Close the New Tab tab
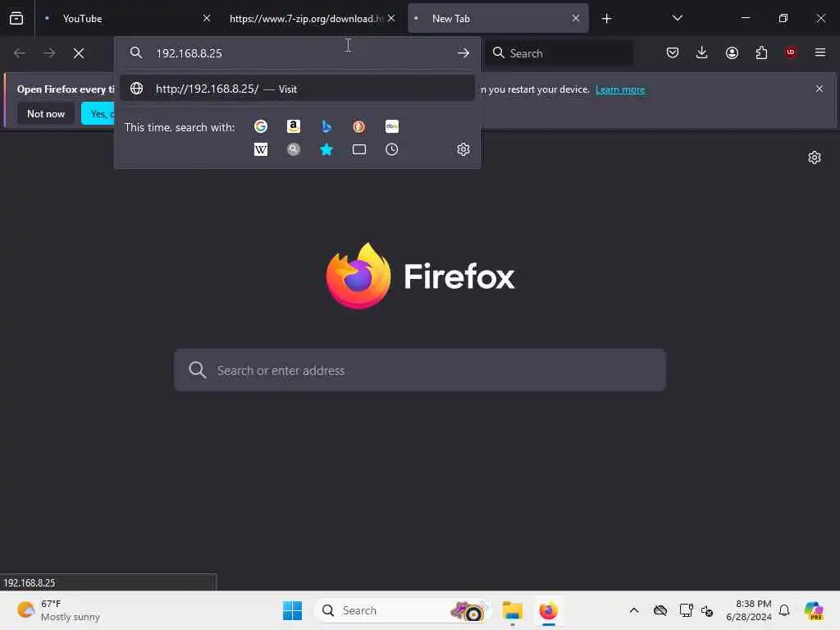The height and width of the screenshot is (630, 840). (576, 19)
